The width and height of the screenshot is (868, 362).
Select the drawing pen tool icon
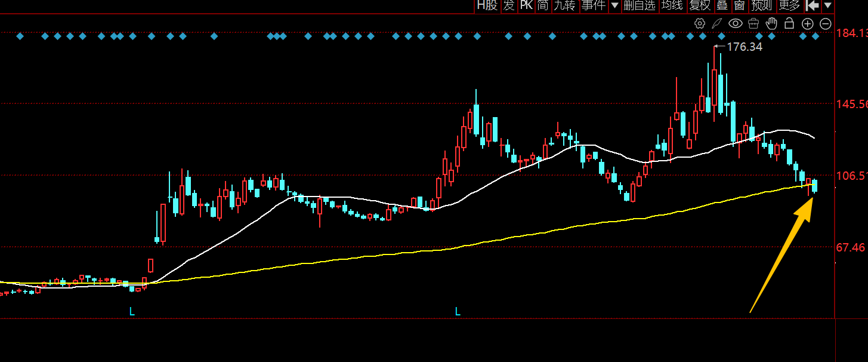pos(717,23)
